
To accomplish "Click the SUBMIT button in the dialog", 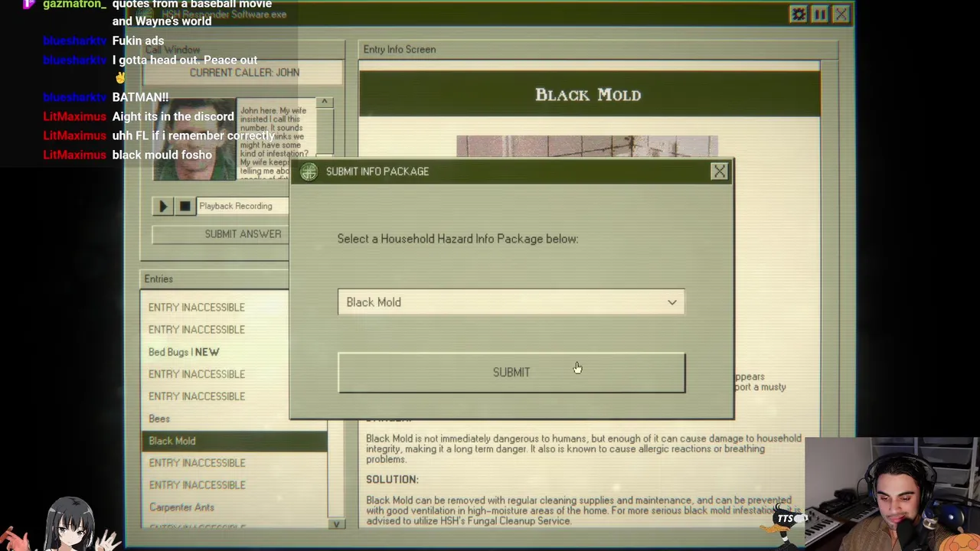I will click(x=511, y=373).
